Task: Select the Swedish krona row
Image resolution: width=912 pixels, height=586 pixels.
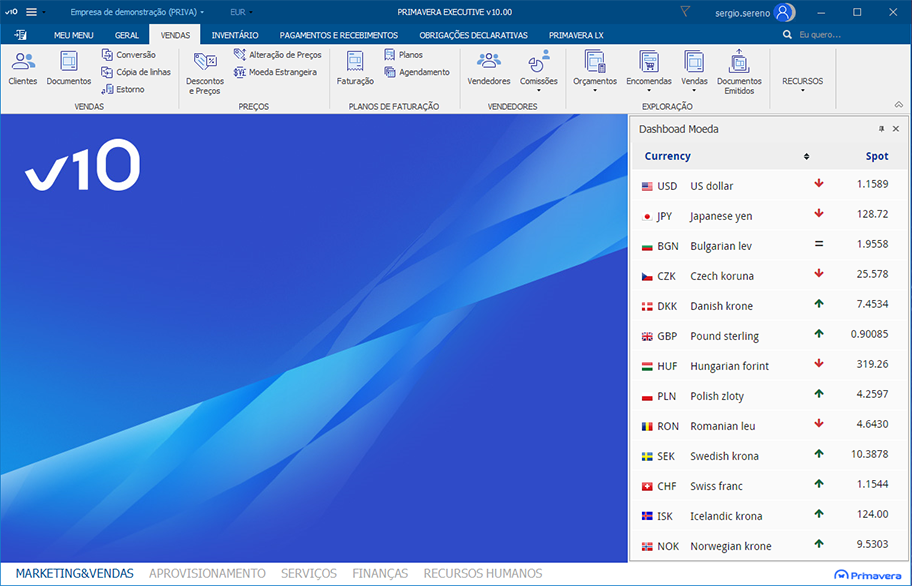Action: tap(769, 456)
